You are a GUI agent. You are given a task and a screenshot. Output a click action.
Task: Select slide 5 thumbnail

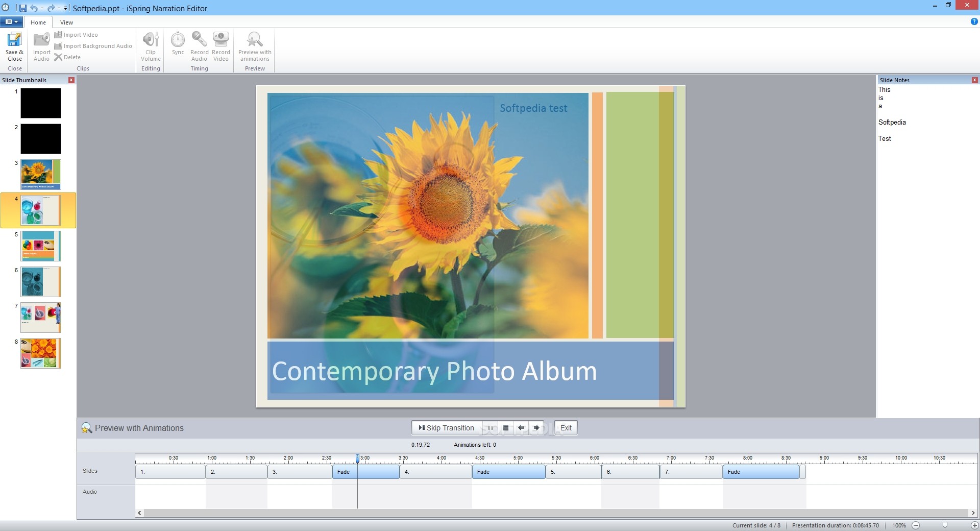pyautogui.click(x=41, y=246)
